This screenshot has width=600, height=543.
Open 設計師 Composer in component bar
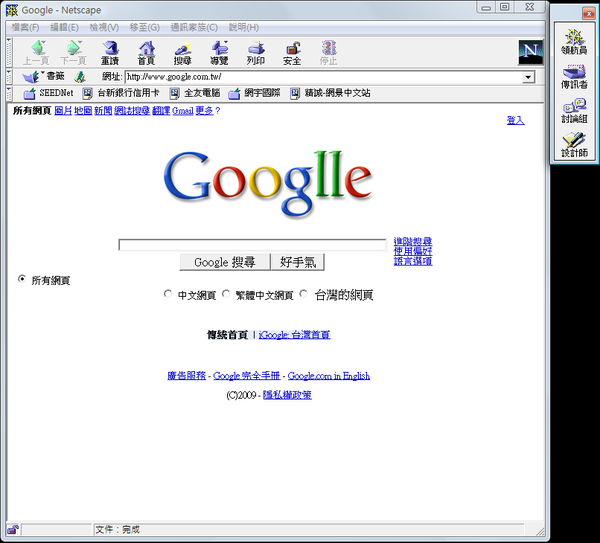point(574,145)
